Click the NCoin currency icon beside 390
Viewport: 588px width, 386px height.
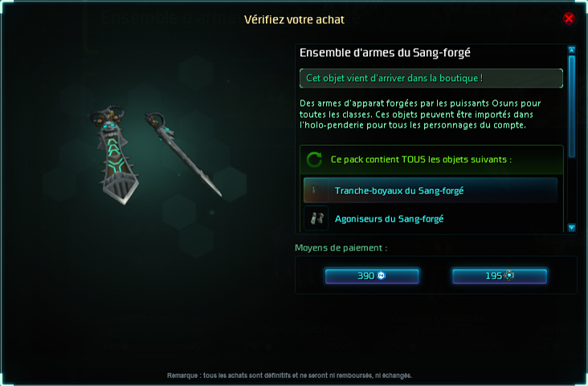381,276
